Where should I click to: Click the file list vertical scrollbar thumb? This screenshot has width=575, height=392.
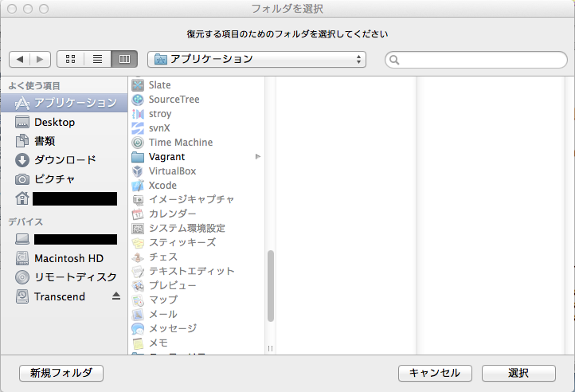271,286
